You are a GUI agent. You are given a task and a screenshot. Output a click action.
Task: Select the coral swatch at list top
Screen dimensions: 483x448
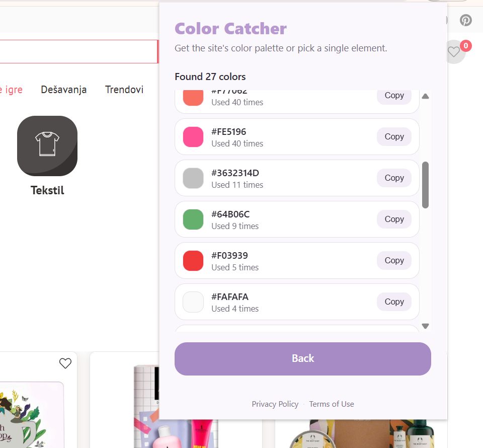pos(193,98)
